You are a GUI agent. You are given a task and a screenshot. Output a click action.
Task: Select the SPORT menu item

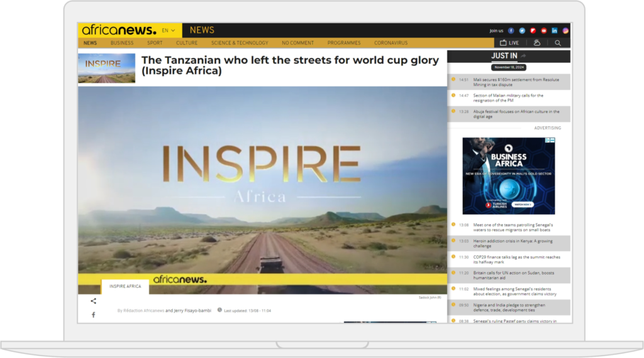(155, 43)
